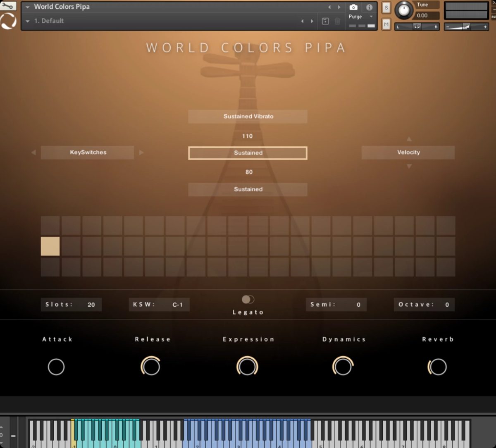Click the KSW field showing C-1

159,305
